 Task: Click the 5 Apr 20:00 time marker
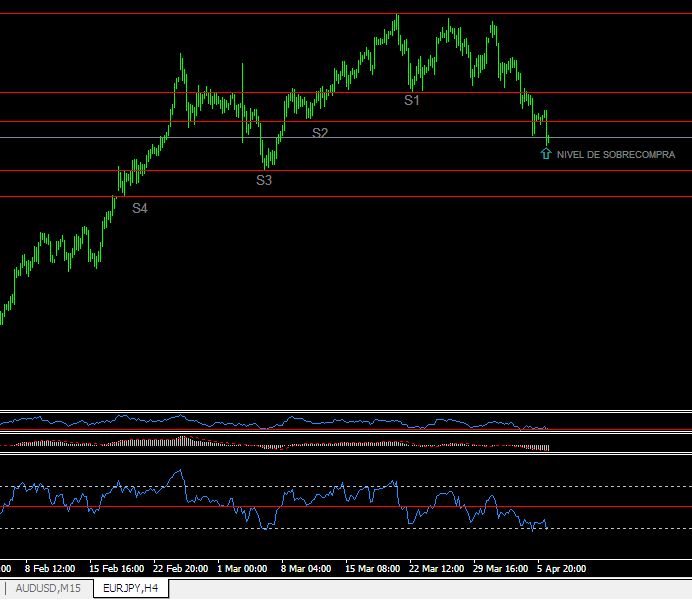[561, 569]
